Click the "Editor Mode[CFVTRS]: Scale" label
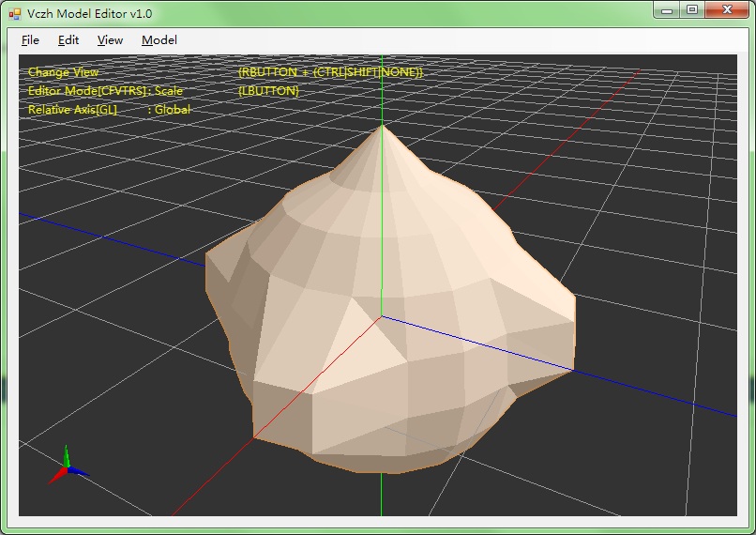 tap(105, 91)
